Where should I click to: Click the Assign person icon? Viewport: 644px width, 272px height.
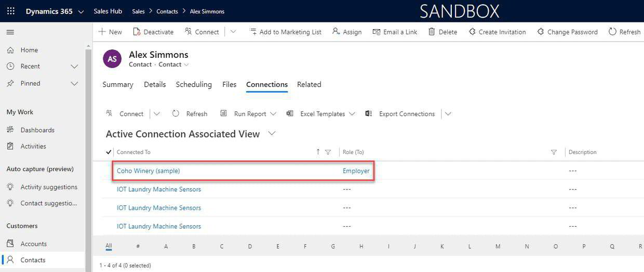click(x=336, y=32)
